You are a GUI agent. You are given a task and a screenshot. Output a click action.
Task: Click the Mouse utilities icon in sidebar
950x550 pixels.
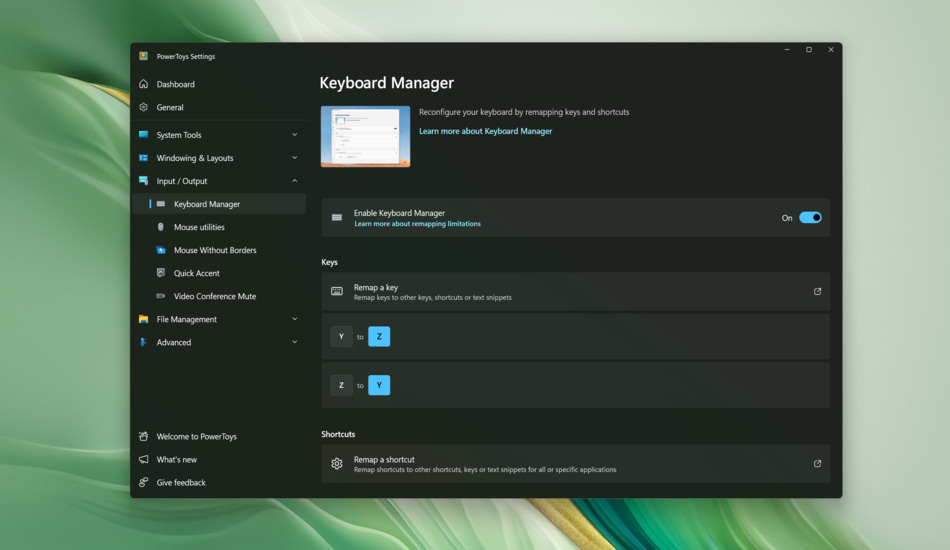(x=161, y=227)
